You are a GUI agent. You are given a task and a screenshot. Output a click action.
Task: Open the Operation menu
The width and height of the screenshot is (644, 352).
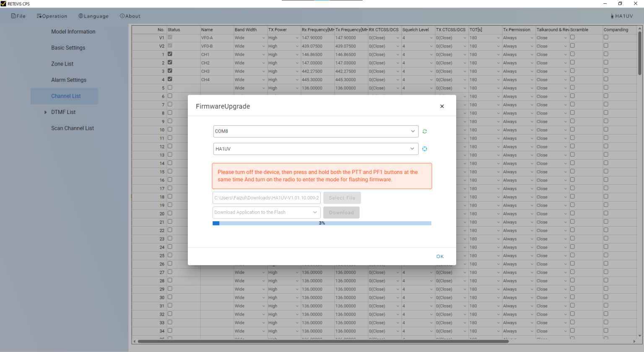coord(52,16)
